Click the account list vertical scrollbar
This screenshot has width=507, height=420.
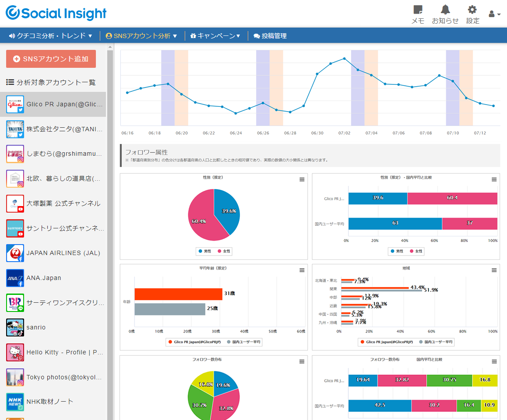click(110, 235)
